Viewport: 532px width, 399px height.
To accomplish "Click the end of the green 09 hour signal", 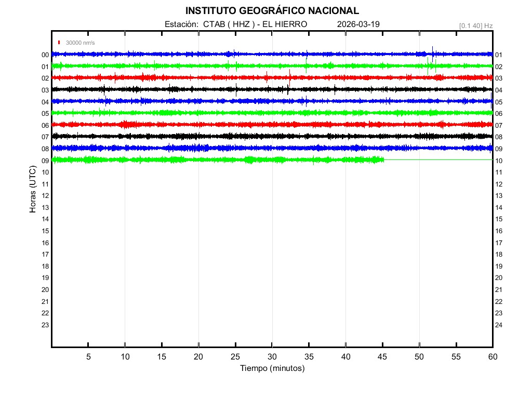I will point(383,159).
